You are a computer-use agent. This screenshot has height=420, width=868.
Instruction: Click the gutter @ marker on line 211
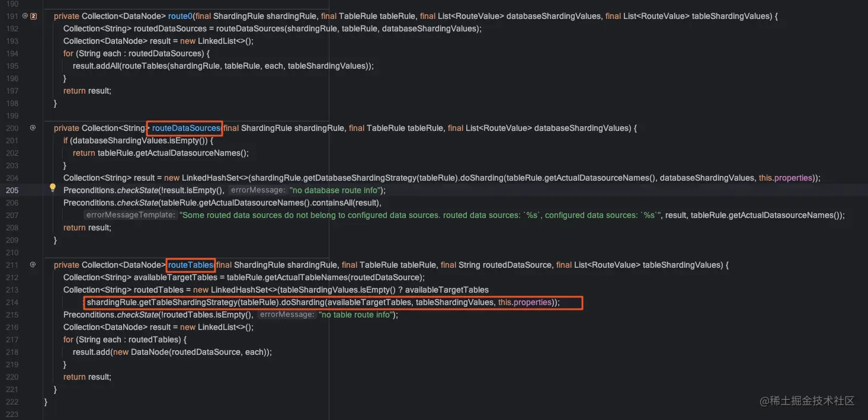pyautogui.click(x=33, y=265)
